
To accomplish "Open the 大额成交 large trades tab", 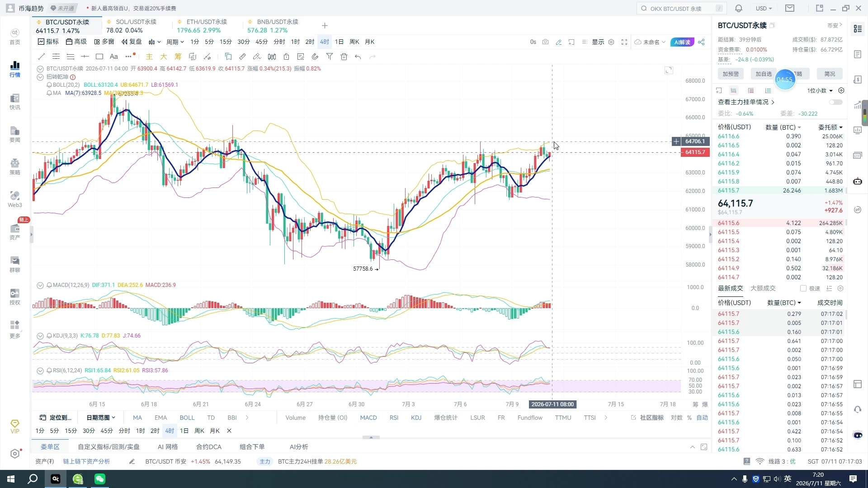I will (763, 288).
